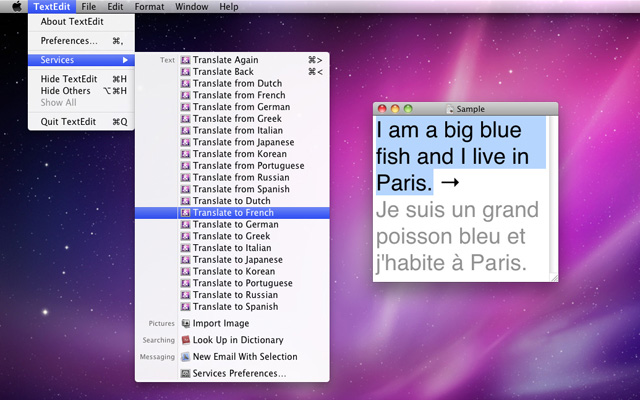Click the Sample window resize grip corner
The image size is (640, 400).
(554, 278)
